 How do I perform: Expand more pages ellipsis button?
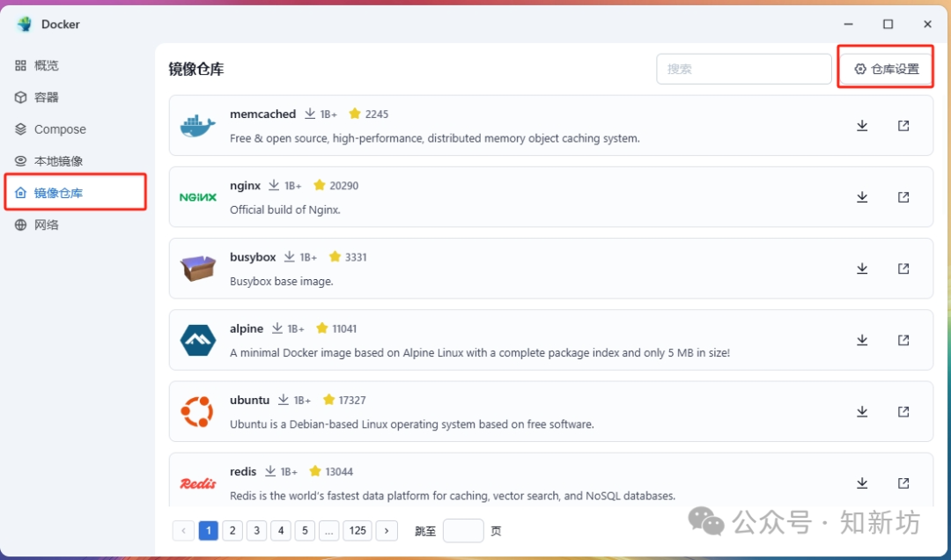click(x=328, y=531)
